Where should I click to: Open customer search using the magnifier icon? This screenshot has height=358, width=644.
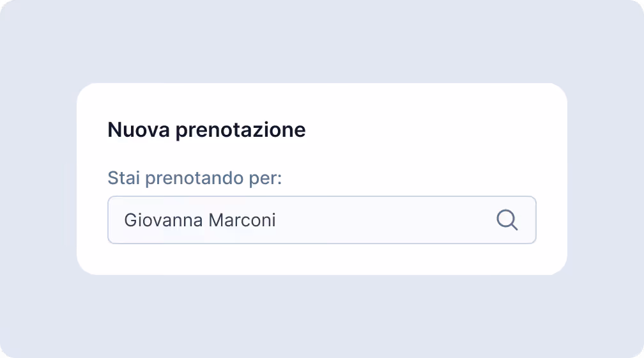(x=507, y=220)
